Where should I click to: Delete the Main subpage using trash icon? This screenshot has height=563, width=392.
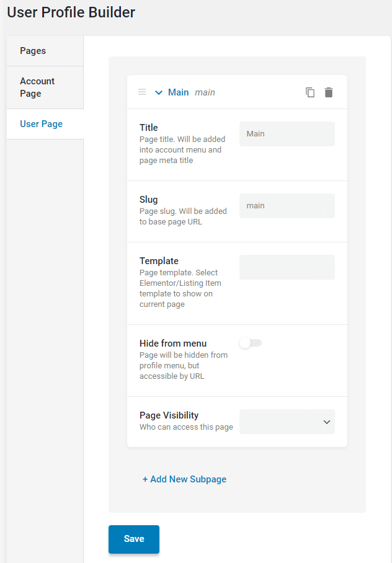(328, 92)
